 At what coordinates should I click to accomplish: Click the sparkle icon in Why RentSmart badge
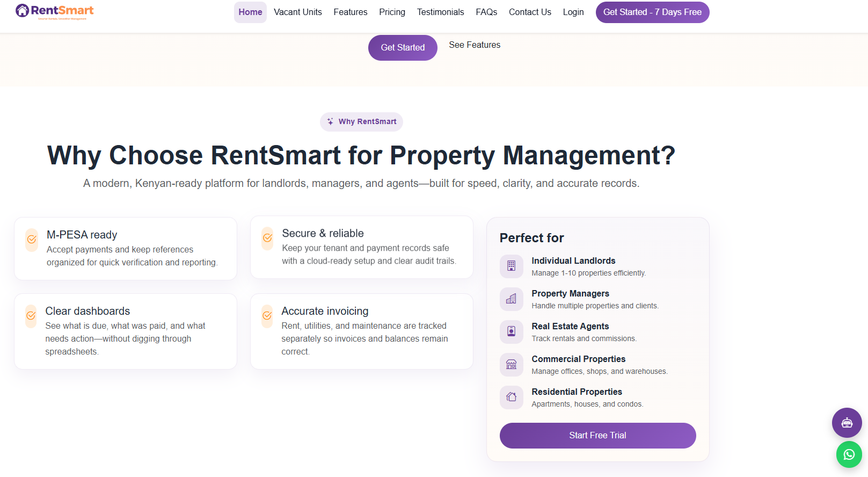pyautogui.click(x=330, y=121)
